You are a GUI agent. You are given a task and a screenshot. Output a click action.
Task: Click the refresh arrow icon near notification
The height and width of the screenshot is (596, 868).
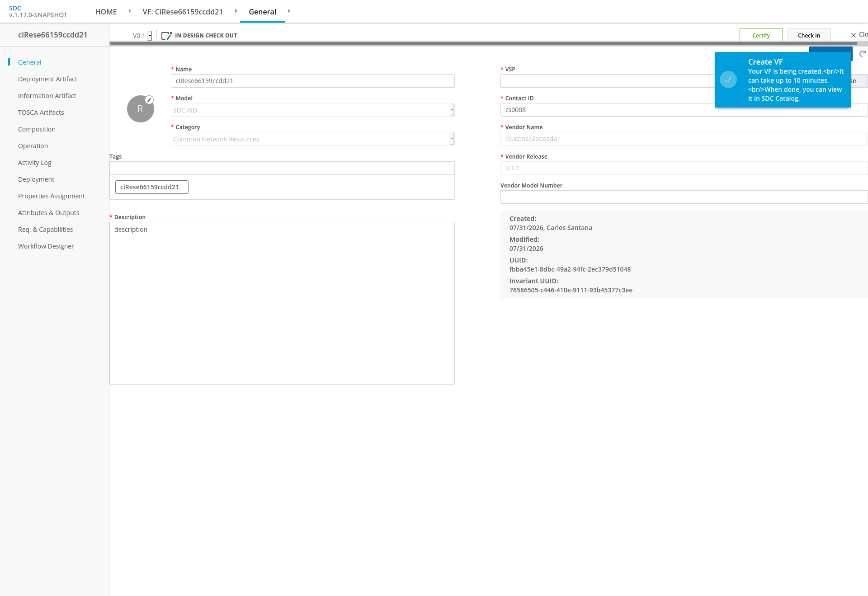click(863, 54)
